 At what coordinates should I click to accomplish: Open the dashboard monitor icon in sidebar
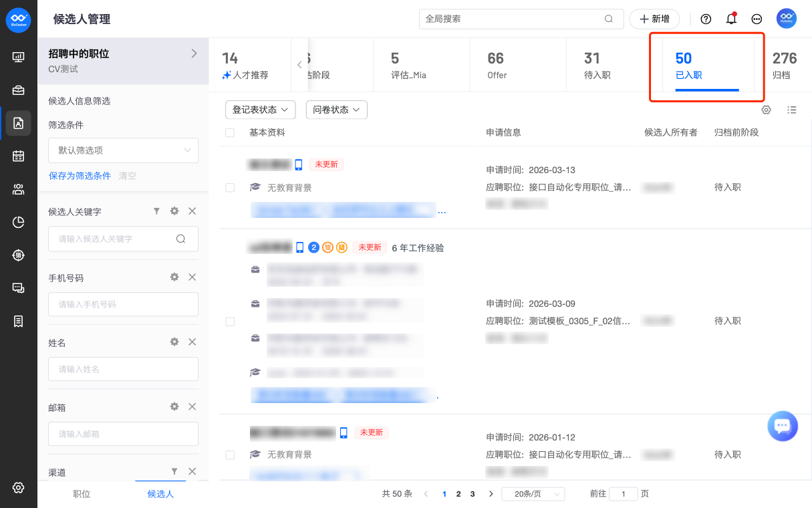(x=19, y=57)
